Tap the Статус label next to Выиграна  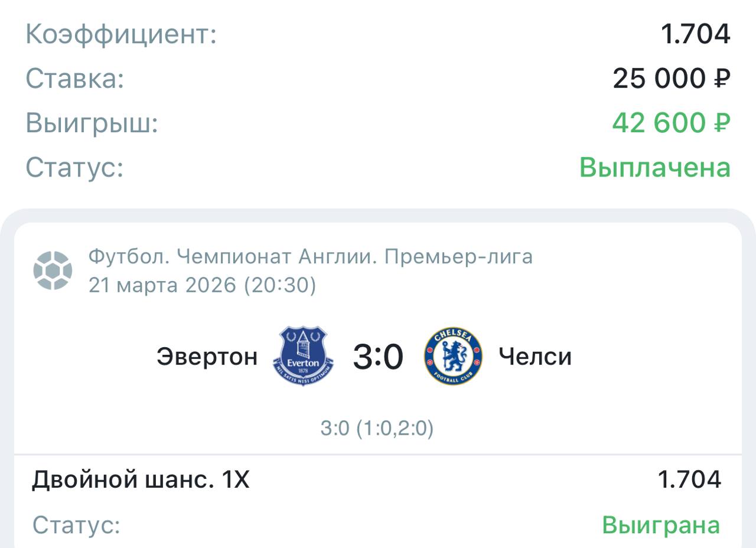coord(76,525)
